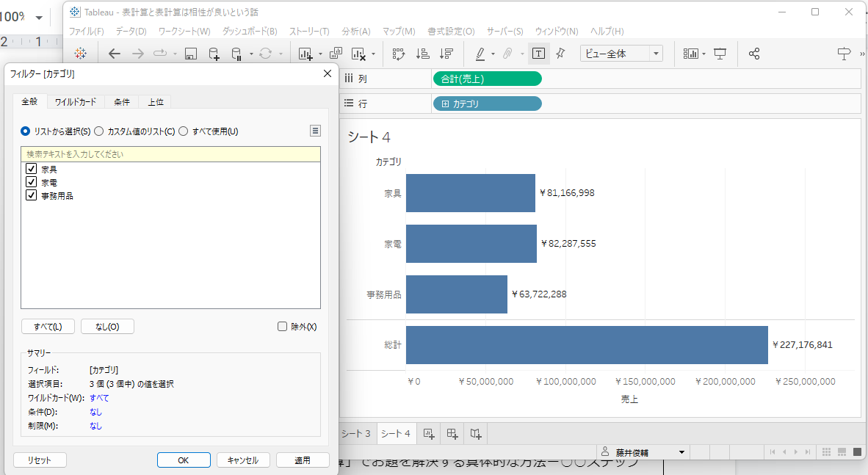This screenshot has width=868, height=475.
Task: Open the データ(D) menu
Action: point(131,32)
